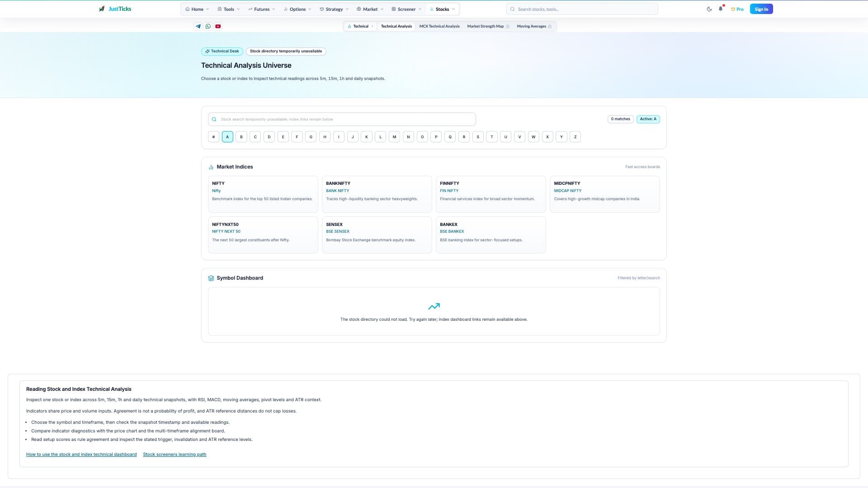Viewport: 868px width, 488px height.
Task: Open the Market Strength Map tab
Action: (x=488, y=26)
